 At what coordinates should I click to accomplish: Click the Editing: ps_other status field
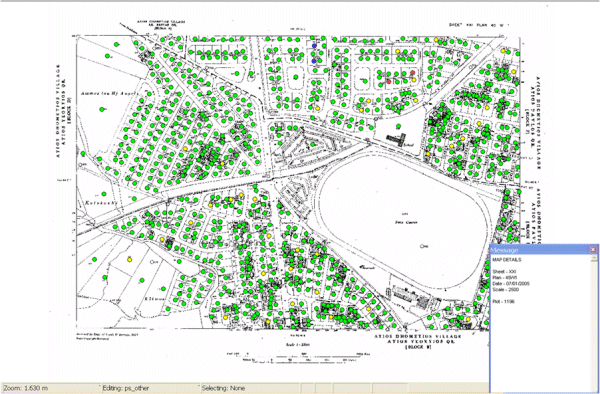pos(150,388)
